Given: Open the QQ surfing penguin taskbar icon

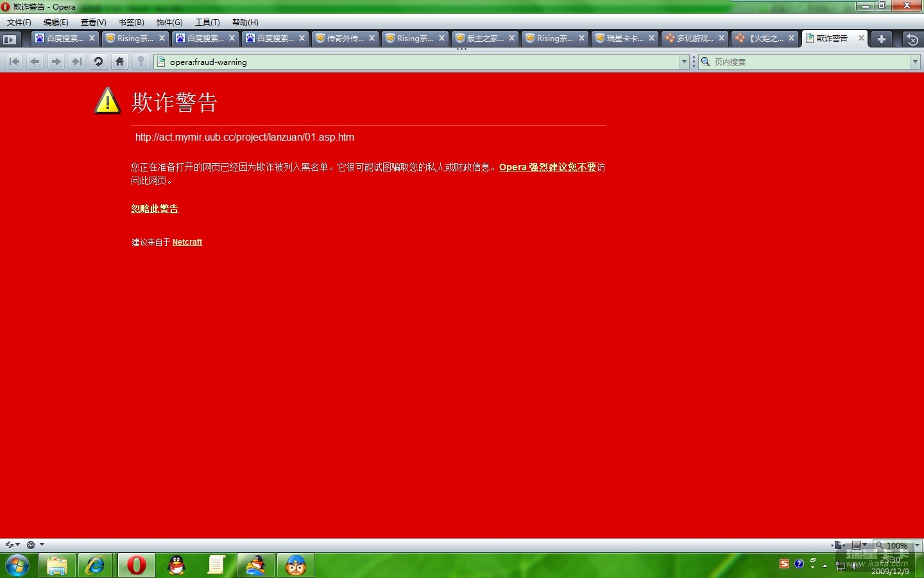Looking at the screenshot, I should [255, 566].
